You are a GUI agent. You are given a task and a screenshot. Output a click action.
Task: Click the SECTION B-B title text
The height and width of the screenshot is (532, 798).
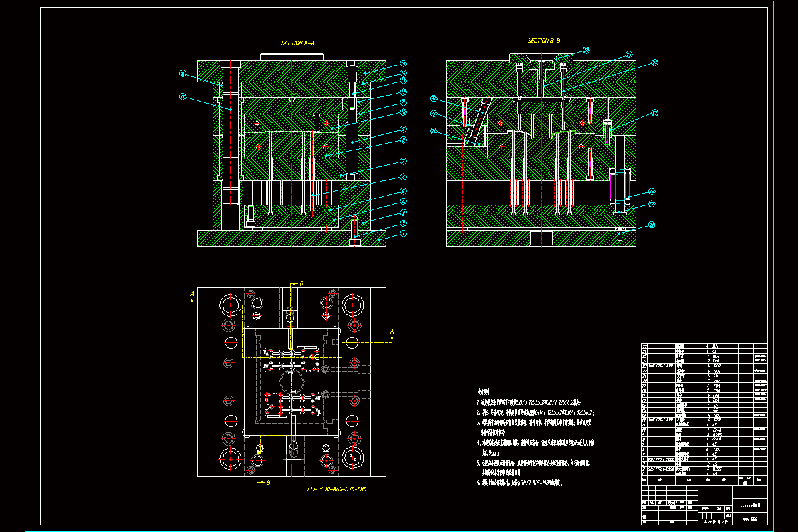[544, 41]
